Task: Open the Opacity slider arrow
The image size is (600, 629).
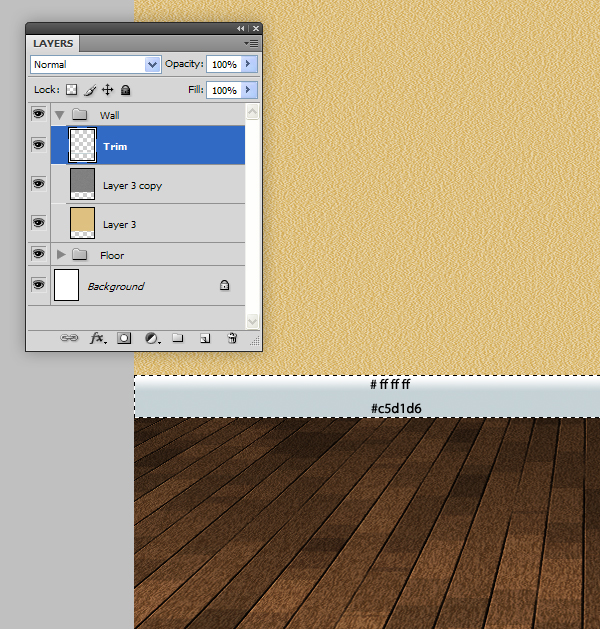Action: pyautogui.click(x=249, y=64)
